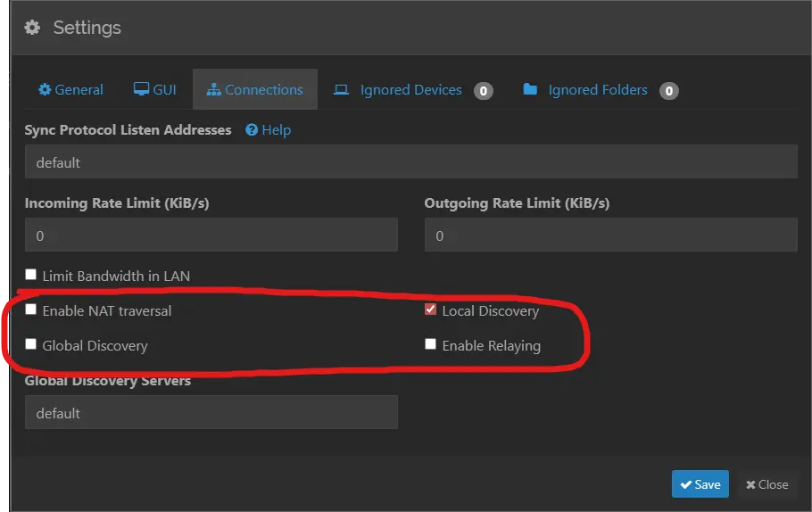Viewport: 812px width, 512px height.
Task: Open the General settings tab
Action: tap(70, 90)
